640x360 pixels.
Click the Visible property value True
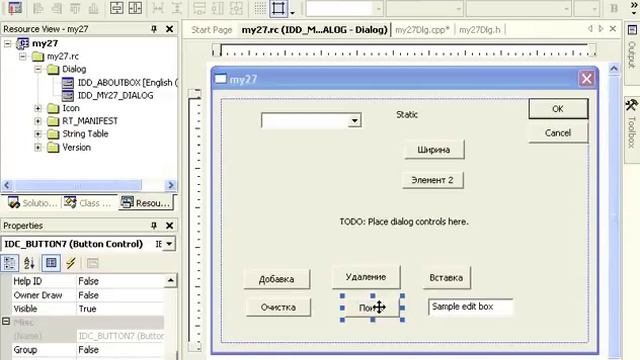tap(120, 309)
